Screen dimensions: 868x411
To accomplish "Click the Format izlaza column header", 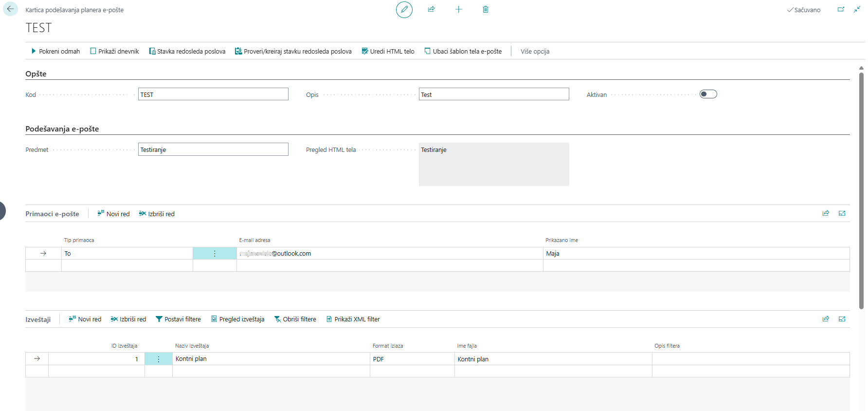I will [387, 346].
